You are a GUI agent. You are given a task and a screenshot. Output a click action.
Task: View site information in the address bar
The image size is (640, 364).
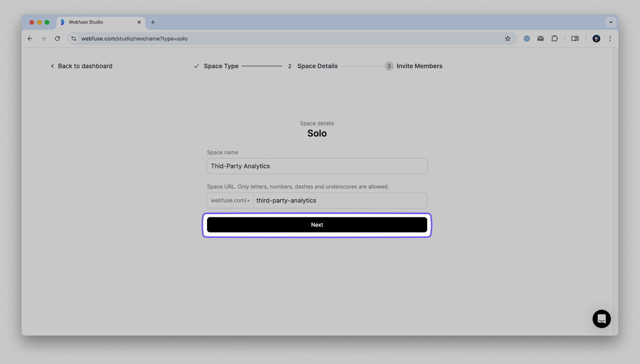tap(74, 38)
